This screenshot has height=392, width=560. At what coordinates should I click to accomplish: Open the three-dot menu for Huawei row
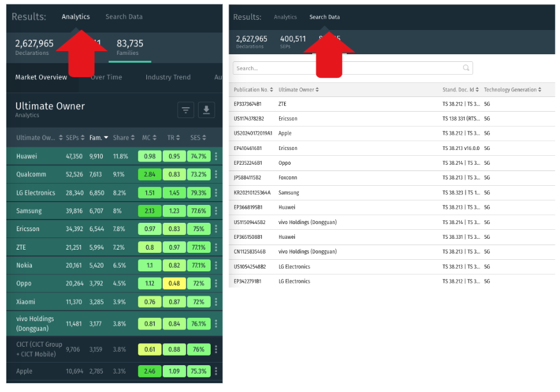point(216,156)
